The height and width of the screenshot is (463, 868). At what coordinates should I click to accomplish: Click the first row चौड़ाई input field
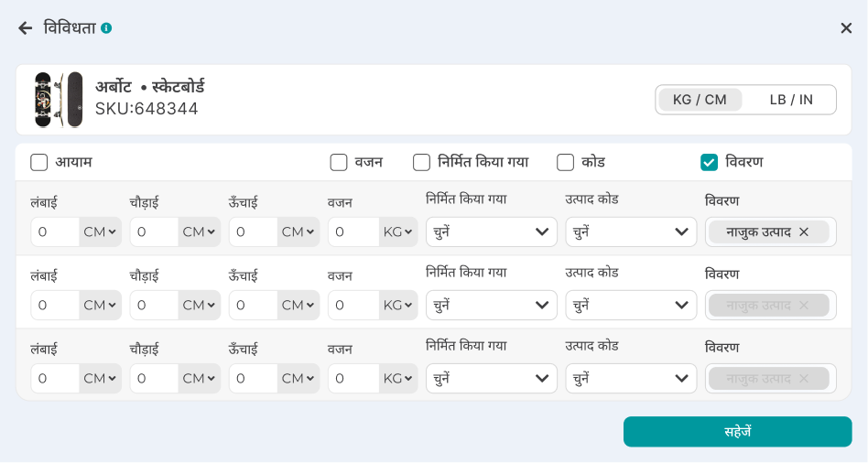tap(154, 232)
